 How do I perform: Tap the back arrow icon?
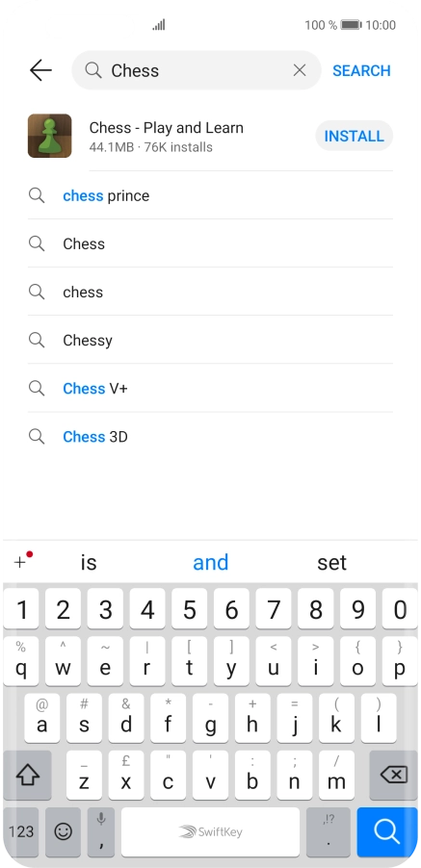pos(40,70)
